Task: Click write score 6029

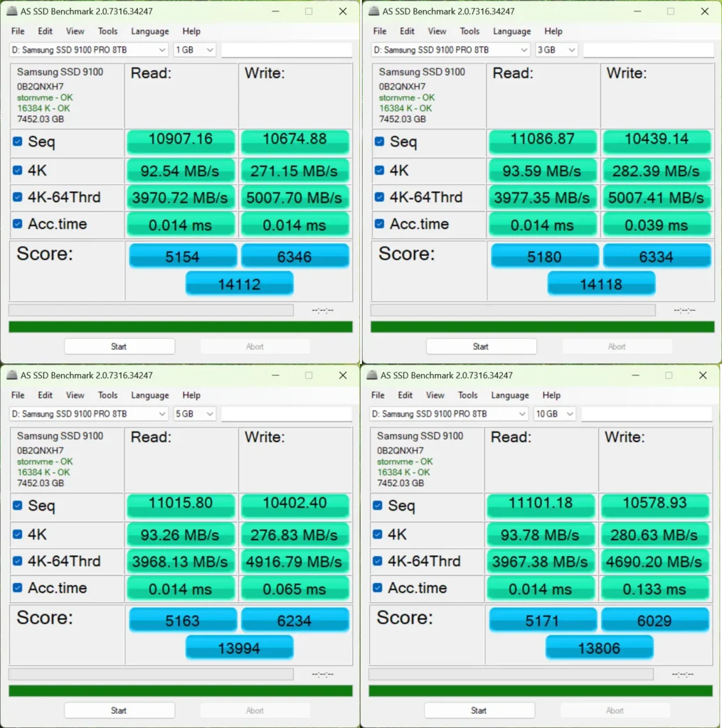Action: (x=654, y=620)
